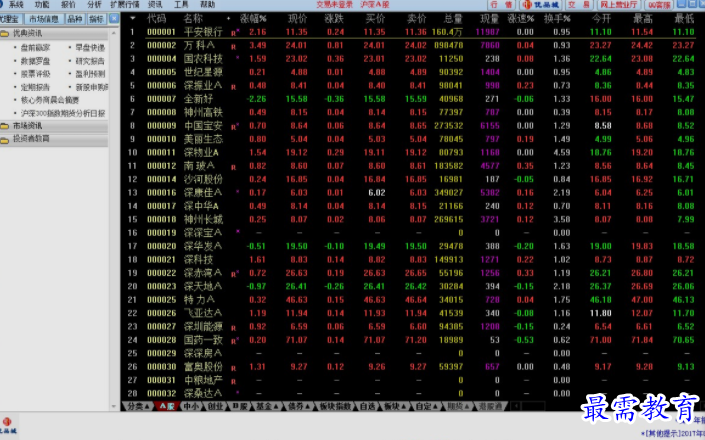Open 盘前赢家 link
The image size is (705, 440).
click(35, 47)
